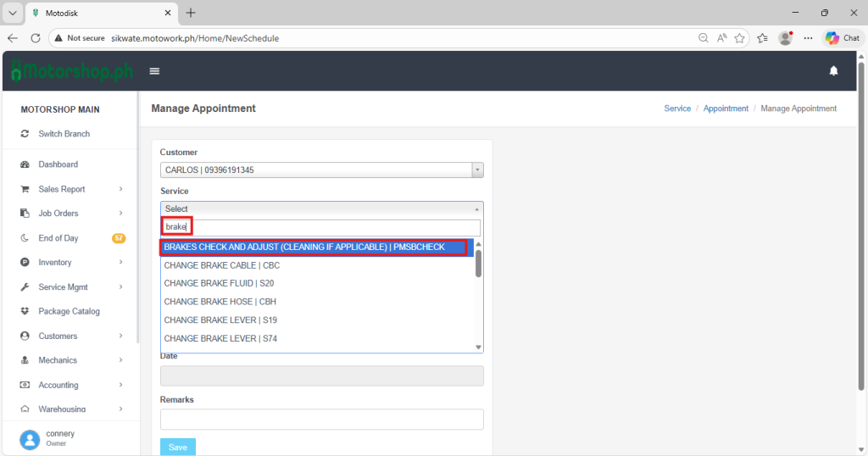
Task: Click the Switch Branch refresh icon
Action: coord(25,134)
